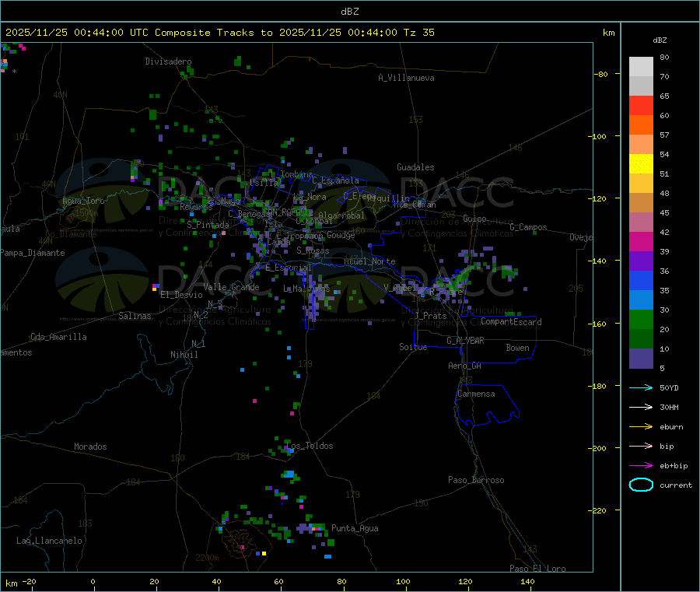Click the white 30HM track arrow in legend
Image resolution: width=700 pixels, height=592 pixels.
click(641, 407)
